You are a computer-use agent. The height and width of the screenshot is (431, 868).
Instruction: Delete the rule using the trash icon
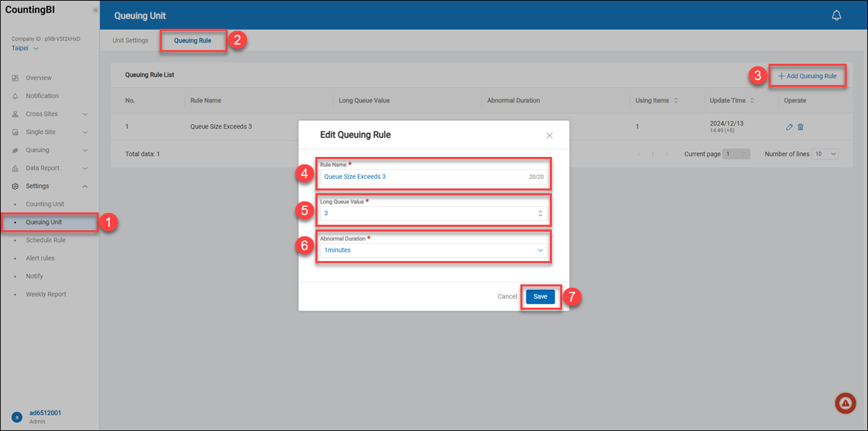[801, 127]
